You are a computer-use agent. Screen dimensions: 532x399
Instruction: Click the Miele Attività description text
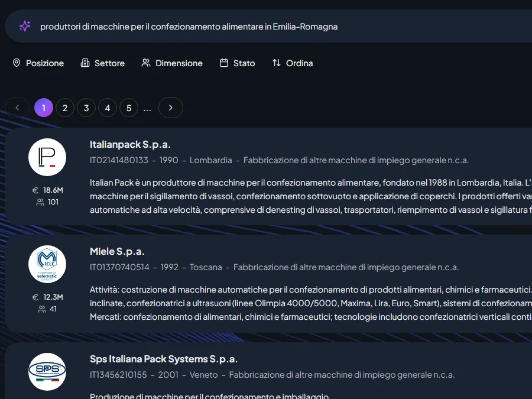pyautogui.click(x=311, y=303)
